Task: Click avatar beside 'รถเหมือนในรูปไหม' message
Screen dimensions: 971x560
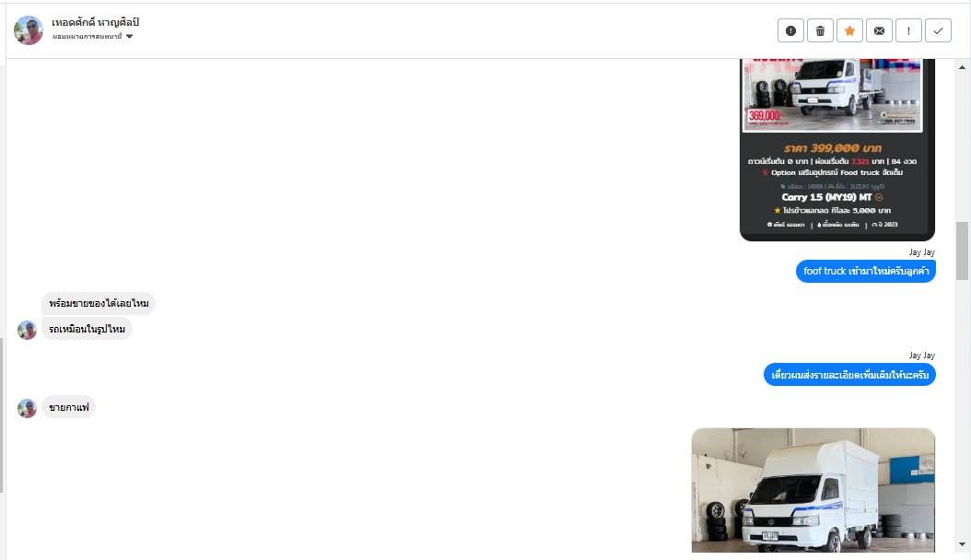Action: pyautogui.click(x=28, y=330)
